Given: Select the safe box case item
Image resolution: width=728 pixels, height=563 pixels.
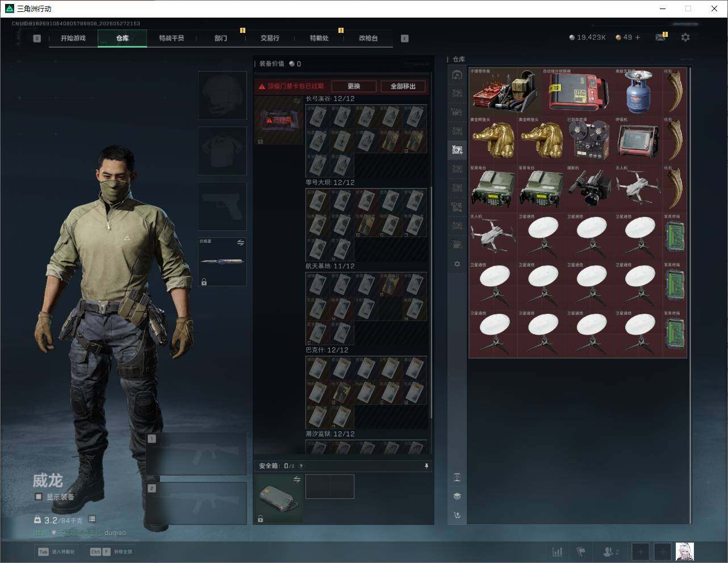Looking at the screenshot, I should point(278,498).
